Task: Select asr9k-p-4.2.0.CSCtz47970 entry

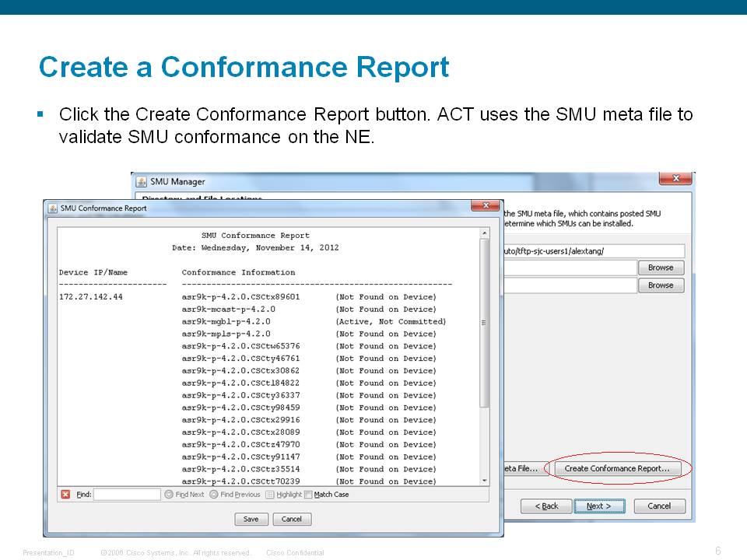Action: tap(240, 445)
